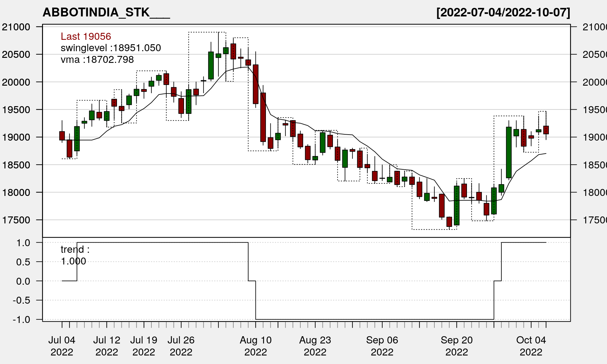
Task: Click the vma value label
Action: 97,59
